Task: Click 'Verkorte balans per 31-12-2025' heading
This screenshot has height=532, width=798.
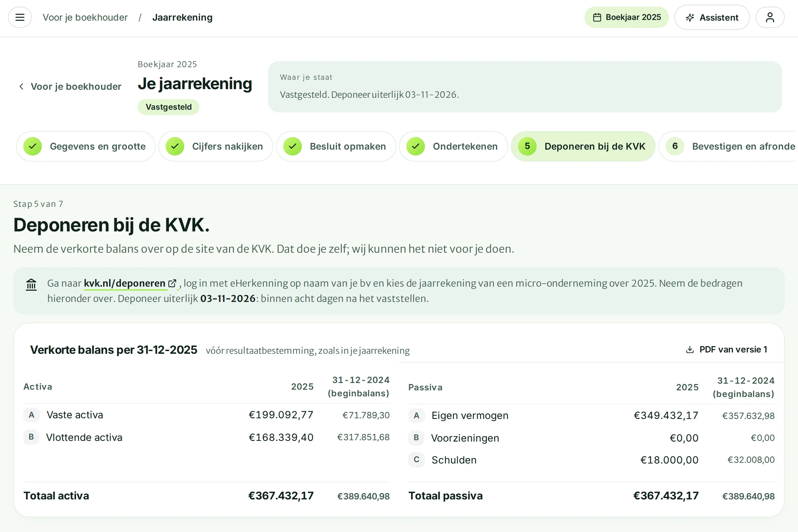Action: click(114, 350)
